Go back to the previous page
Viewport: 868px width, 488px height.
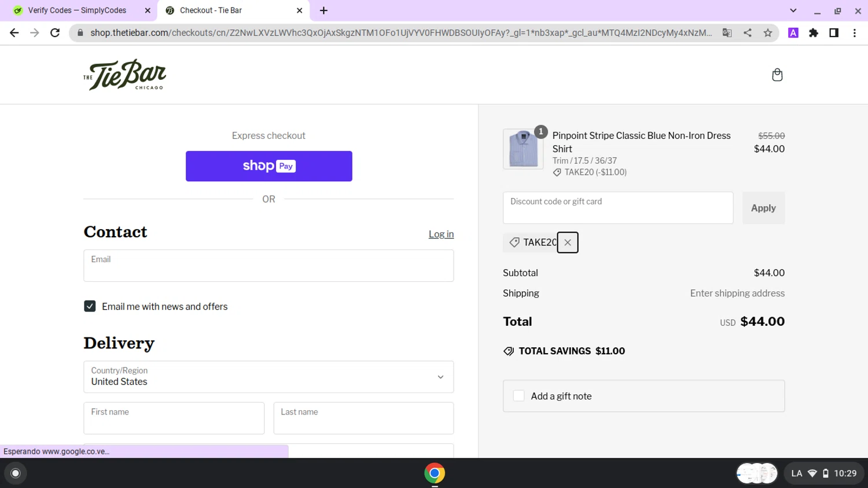14,33
